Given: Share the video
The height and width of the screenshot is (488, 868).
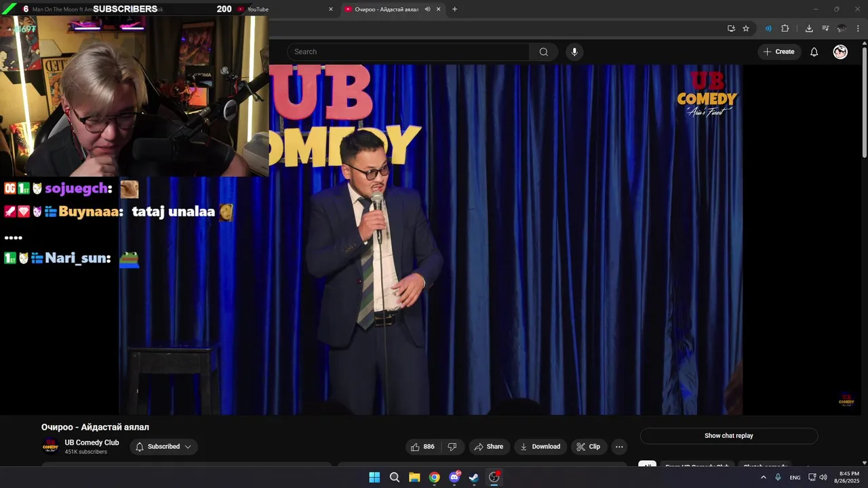Looking at the screenshot, I should pos(489,447).
